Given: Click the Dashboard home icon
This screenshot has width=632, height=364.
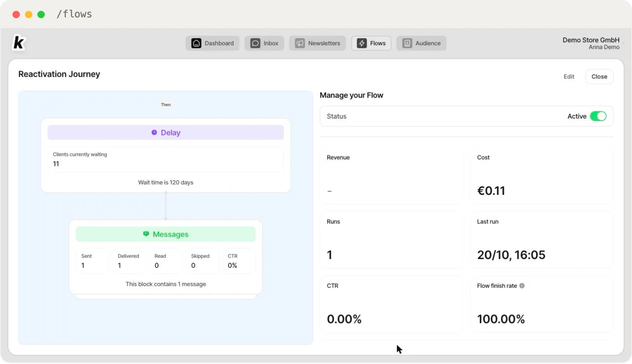Looking at the screenshot, I should click(196, 43).
